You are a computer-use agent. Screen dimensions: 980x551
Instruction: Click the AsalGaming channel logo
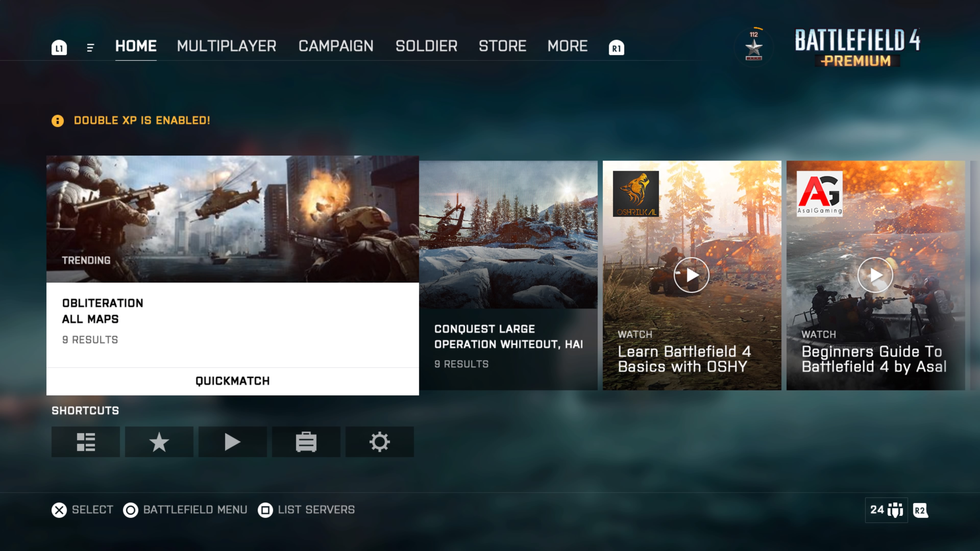coord(819,194)
